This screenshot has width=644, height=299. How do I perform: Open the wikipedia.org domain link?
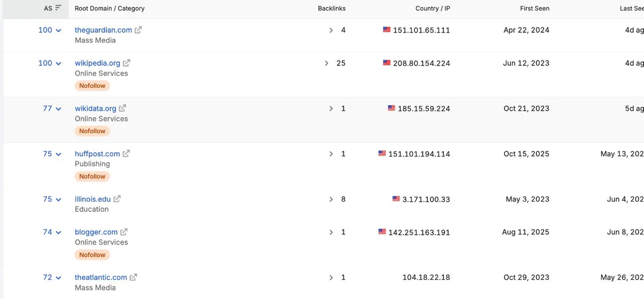(x=98, y=63)
